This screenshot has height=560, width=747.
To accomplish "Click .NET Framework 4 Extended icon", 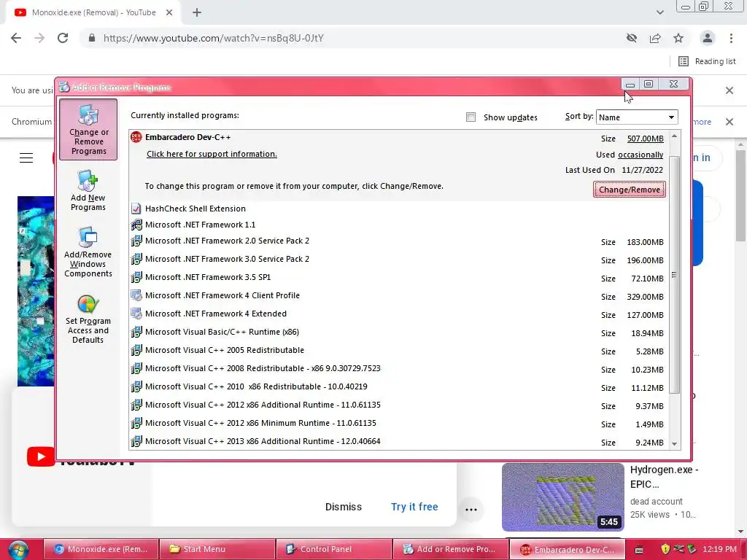I will 136,314.
